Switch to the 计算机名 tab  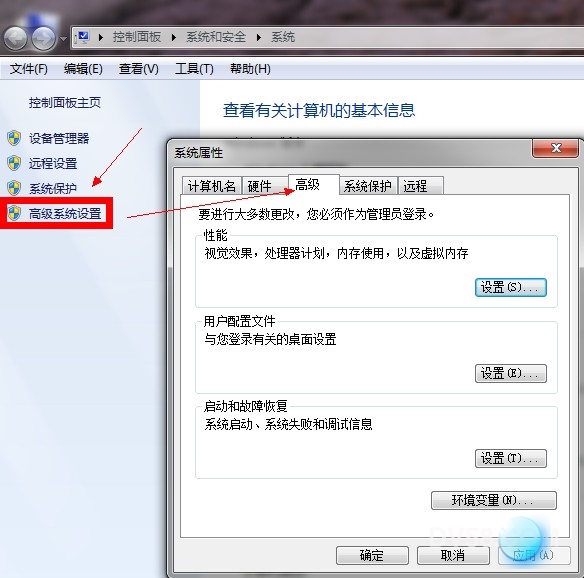[x=212, y=186]
